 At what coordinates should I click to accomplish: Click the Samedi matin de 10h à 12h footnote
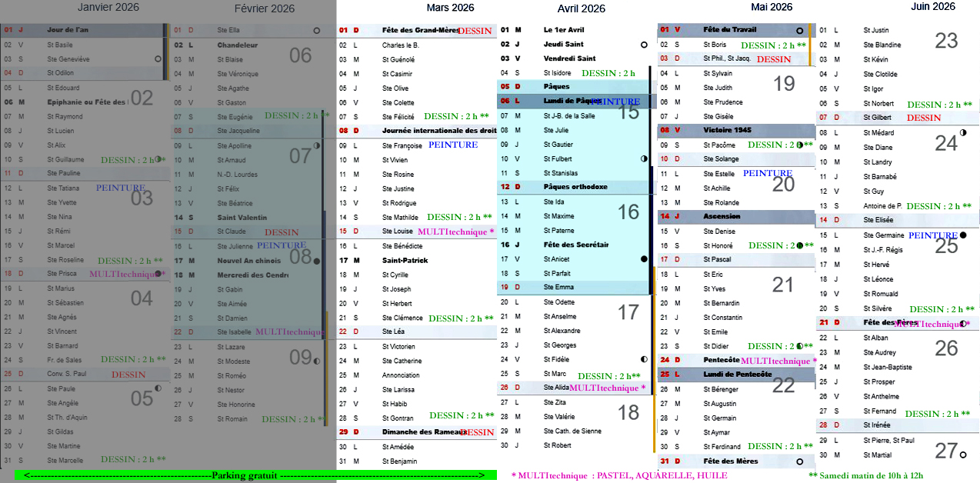point(865,475)
